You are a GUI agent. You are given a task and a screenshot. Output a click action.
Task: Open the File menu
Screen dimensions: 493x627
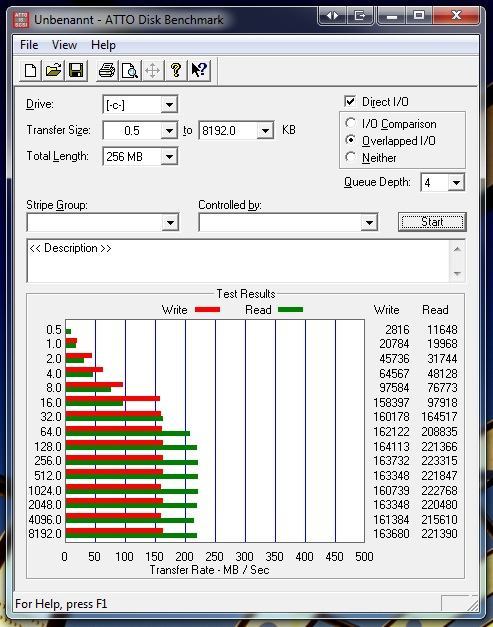point(29,45)
